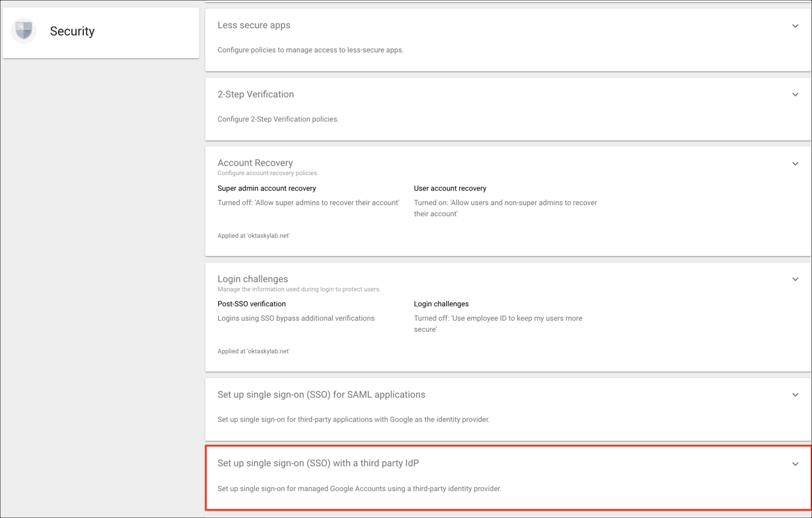
Task: Expand the SSO for SAML applications chevron
Action: point(795,395)
